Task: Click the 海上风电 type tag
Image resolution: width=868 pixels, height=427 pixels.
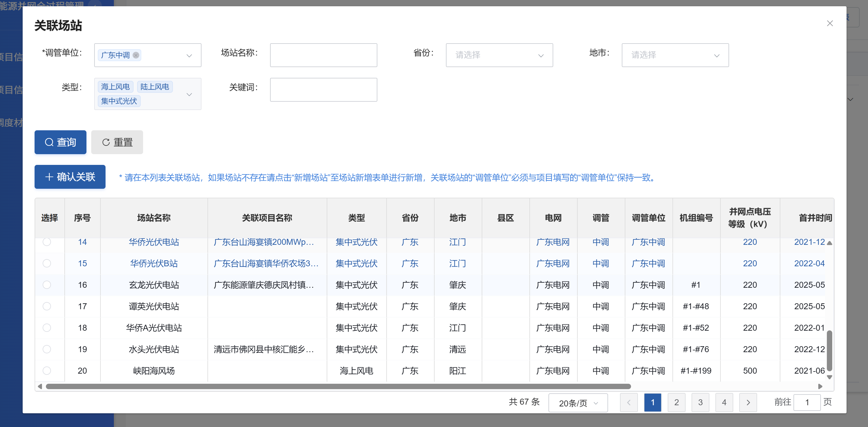Action: click(x=116, y=87)
